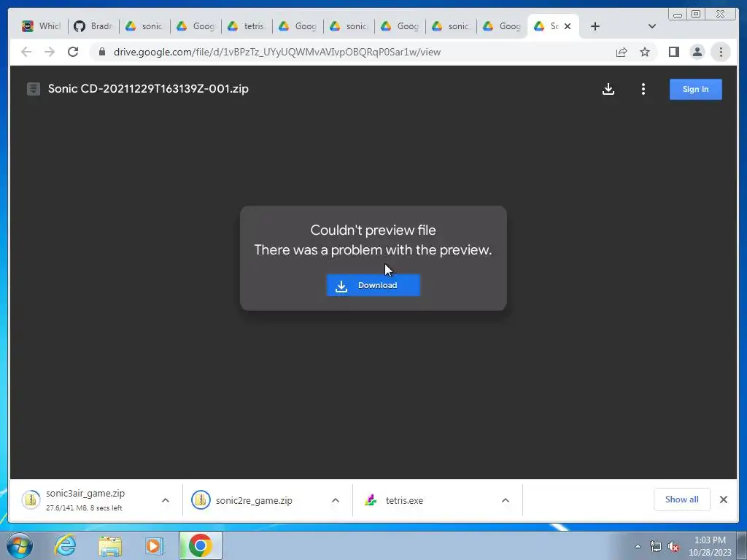Expand options chevron for sonic2re_game.zip
The height and width of the screenshot is (560, 747).
click(336, 500)
